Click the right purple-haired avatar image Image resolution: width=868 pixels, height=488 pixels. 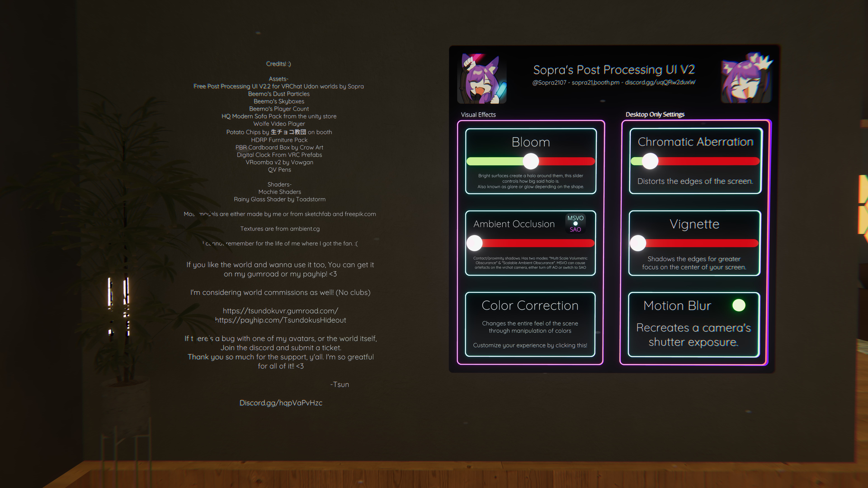(746, 78)
